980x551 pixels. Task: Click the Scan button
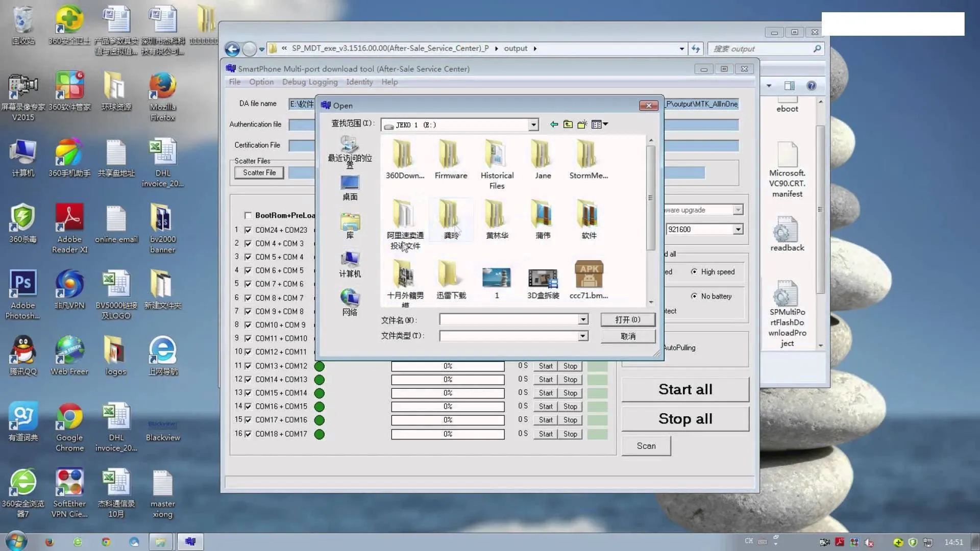tap(646, 446)
